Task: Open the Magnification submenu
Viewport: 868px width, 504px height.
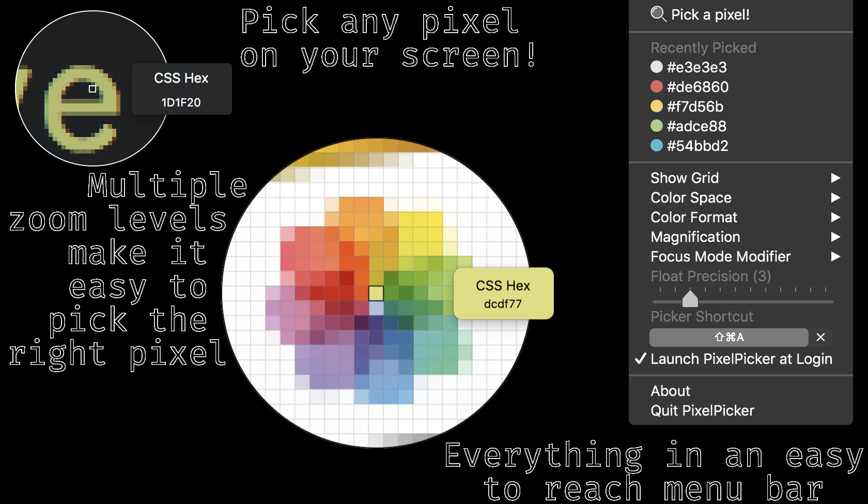Action: coord(695,237)
